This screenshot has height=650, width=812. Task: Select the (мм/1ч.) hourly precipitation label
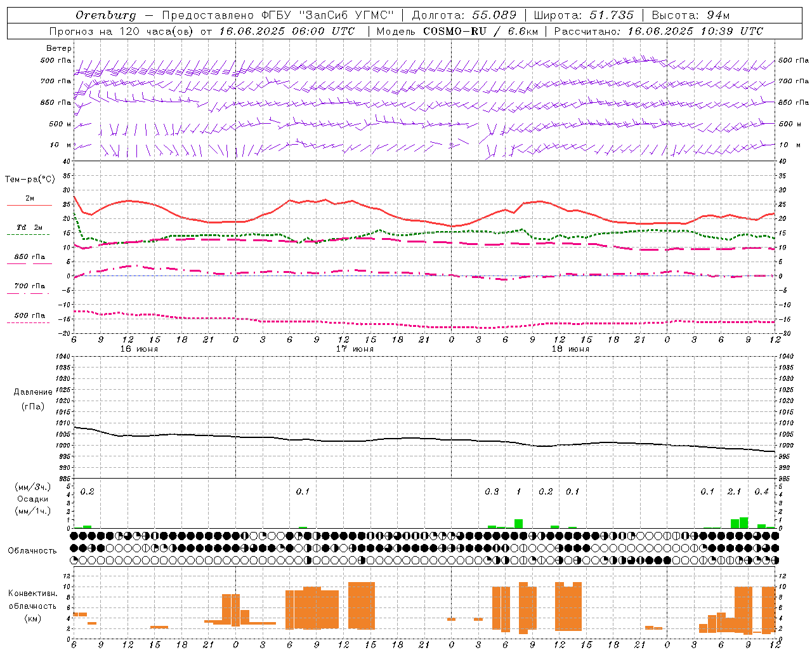(x=32, y=511)
